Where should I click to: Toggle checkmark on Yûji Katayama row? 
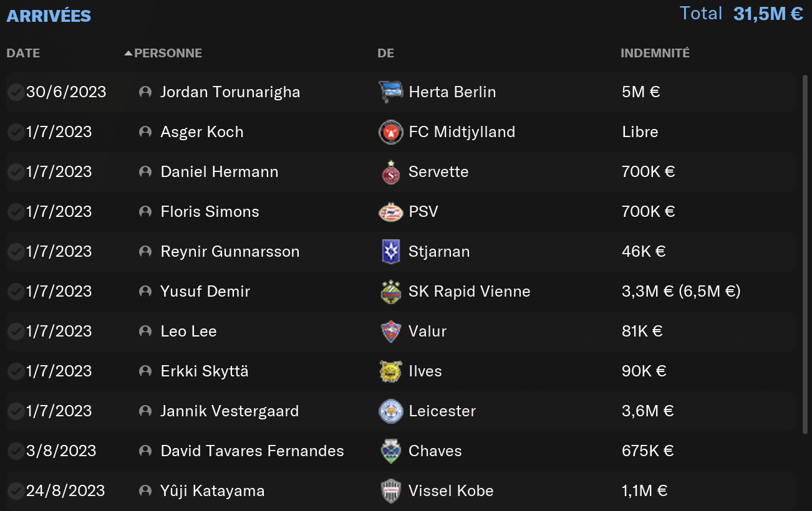(16, 491)
